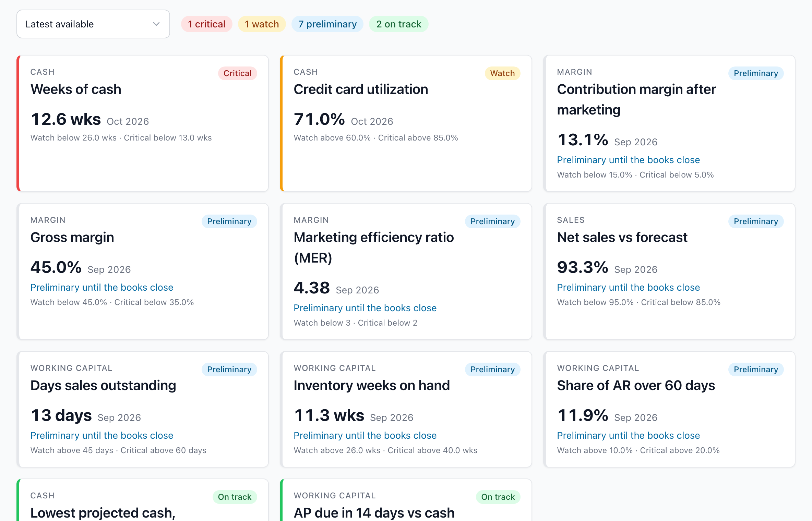The image size is (812, 521).
Task: Click On track badge on Lowest projected cash card
Action: [x=235, y=497]
